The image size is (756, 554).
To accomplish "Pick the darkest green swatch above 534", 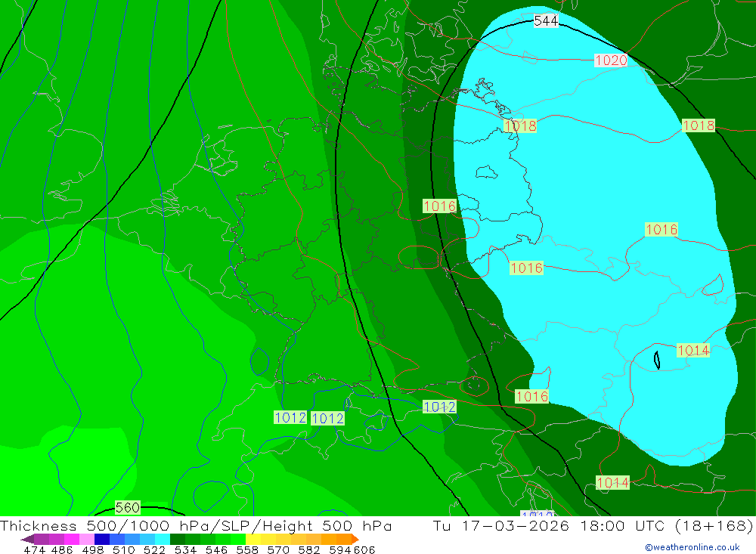I will click(178, 539).
